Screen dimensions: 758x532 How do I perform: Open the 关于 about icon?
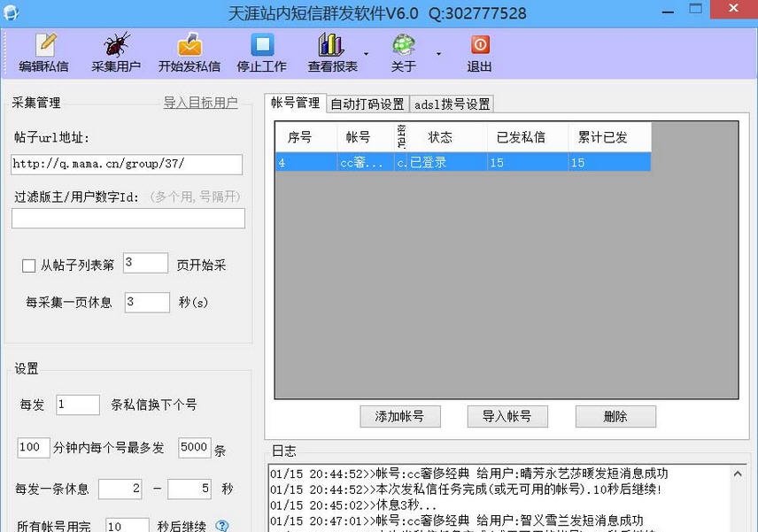404,53
